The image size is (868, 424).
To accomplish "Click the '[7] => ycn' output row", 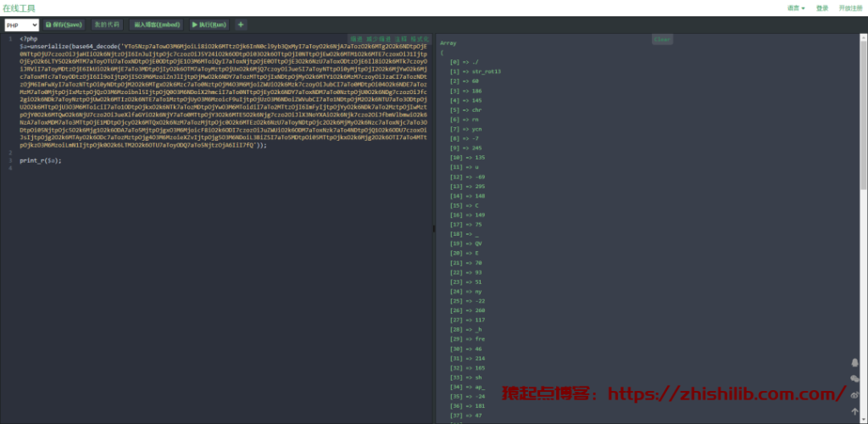I will click(465, 129).
